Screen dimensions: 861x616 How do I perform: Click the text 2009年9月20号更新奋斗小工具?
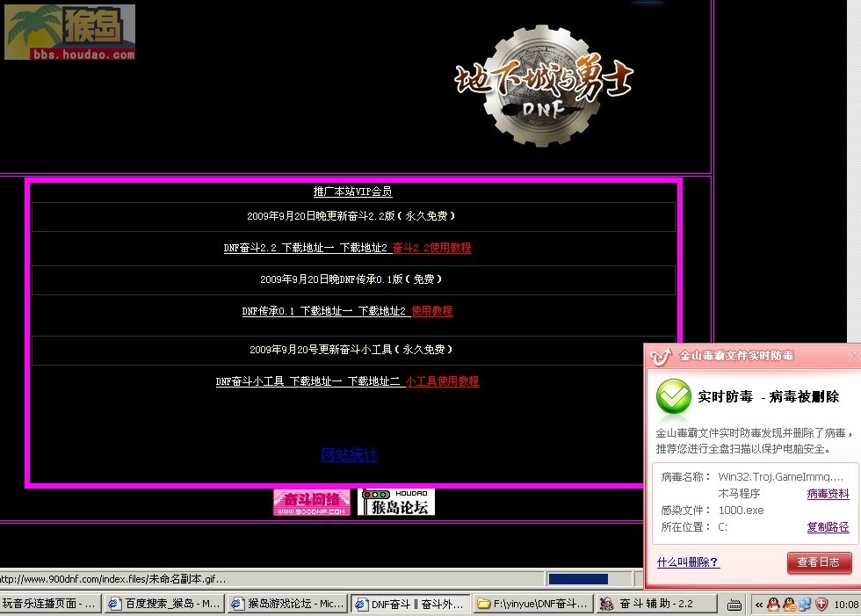pyautogui.click(x=351, y=350)
